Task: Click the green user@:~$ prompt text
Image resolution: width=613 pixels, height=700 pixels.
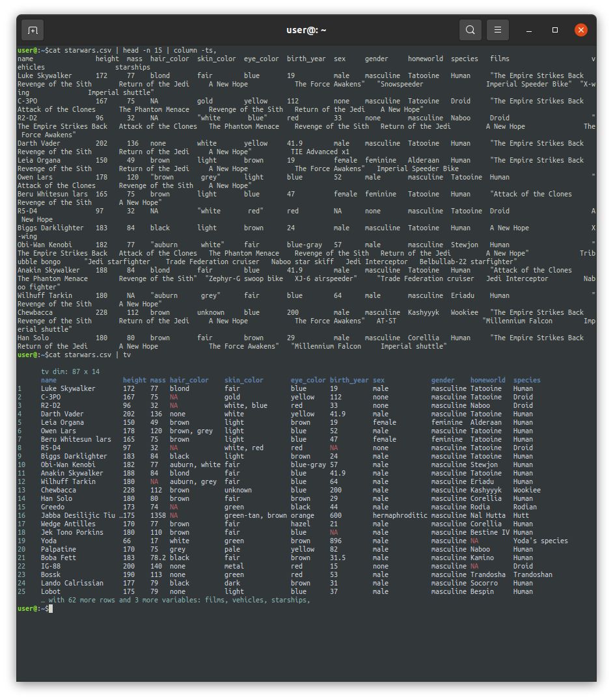Action: pos(32,608)
